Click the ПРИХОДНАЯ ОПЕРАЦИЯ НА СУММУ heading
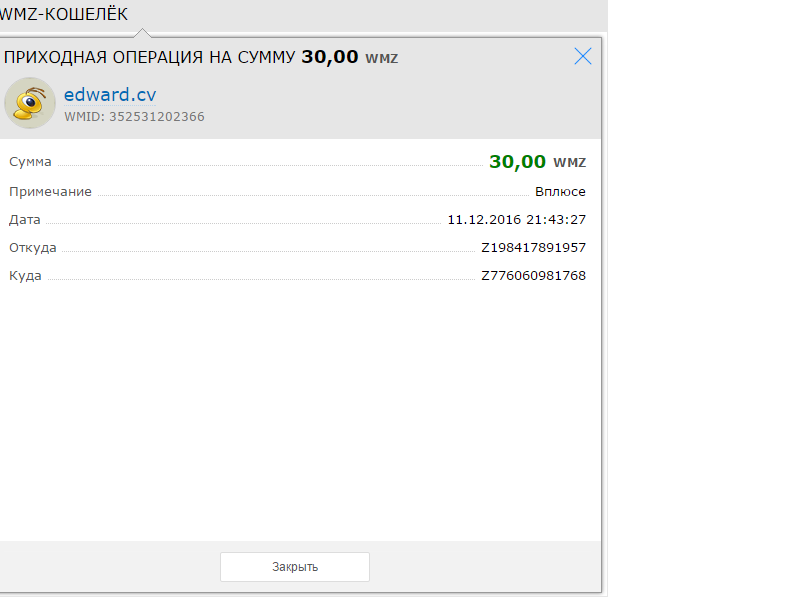Viewport: 800px width, 600px height. tap(149, 57)
